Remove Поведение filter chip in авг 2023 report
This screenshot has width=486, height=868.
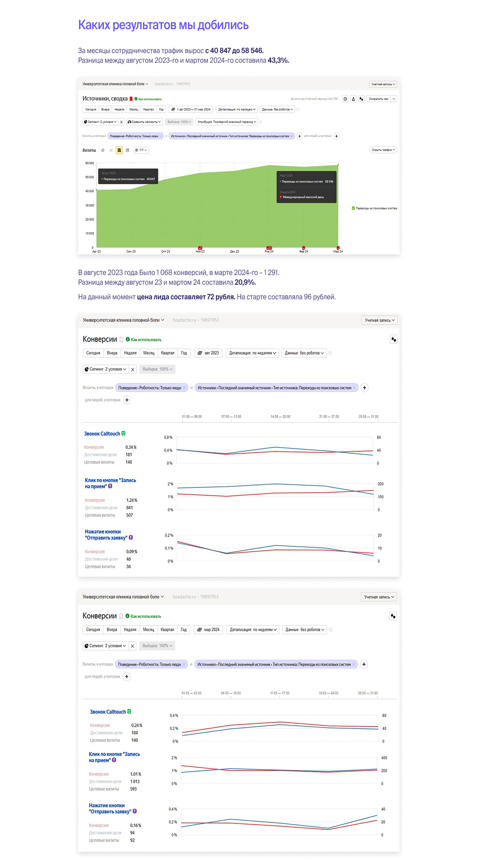[184, 388]
